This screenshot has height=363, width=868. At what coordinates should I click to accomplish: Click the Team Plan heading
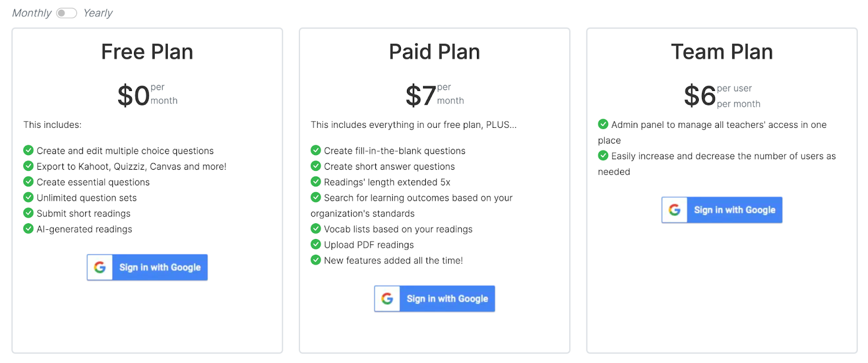(722, 52)
